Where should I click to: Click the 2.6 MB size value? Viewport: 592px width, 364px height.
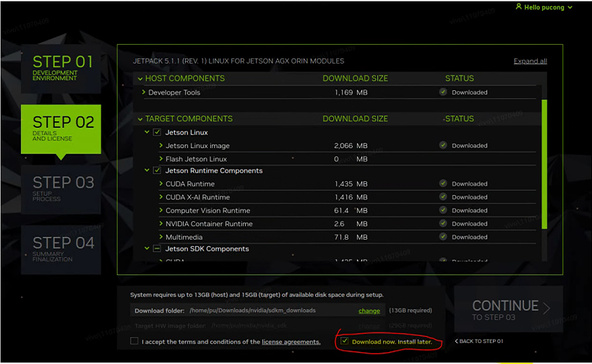[351, 224]
